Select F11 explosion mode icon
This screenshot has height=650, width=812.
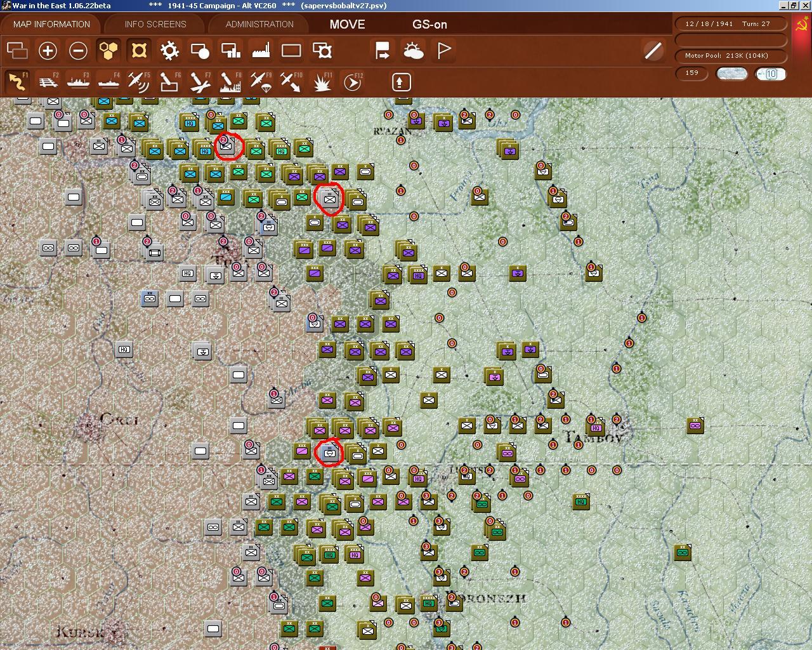click(x=322, y=82)
